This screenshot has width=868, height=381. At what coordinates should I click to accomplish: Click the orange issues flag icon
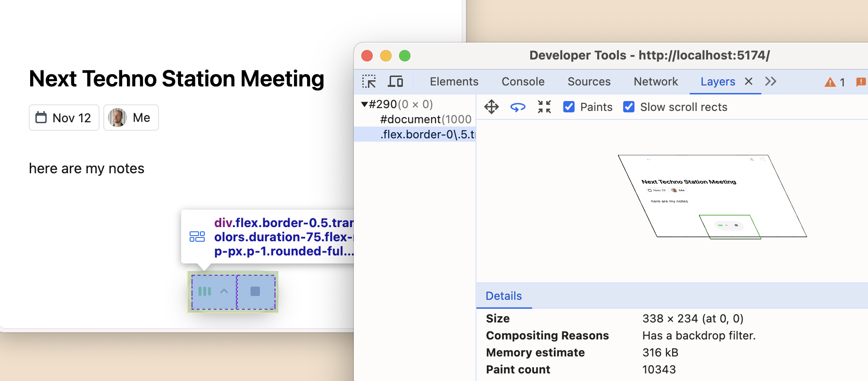click(861, 82)
